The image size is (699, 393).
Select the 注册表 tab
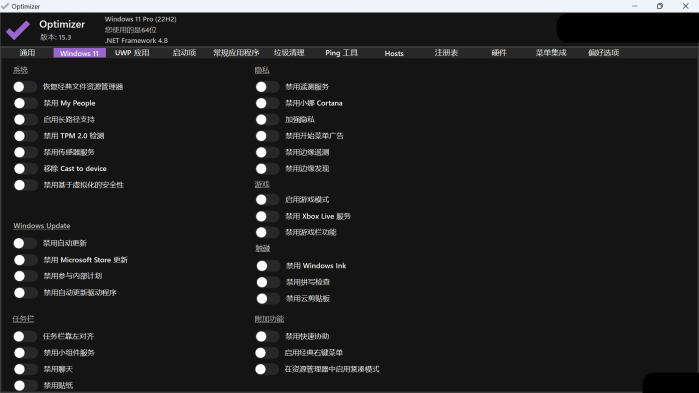[446, 53]
